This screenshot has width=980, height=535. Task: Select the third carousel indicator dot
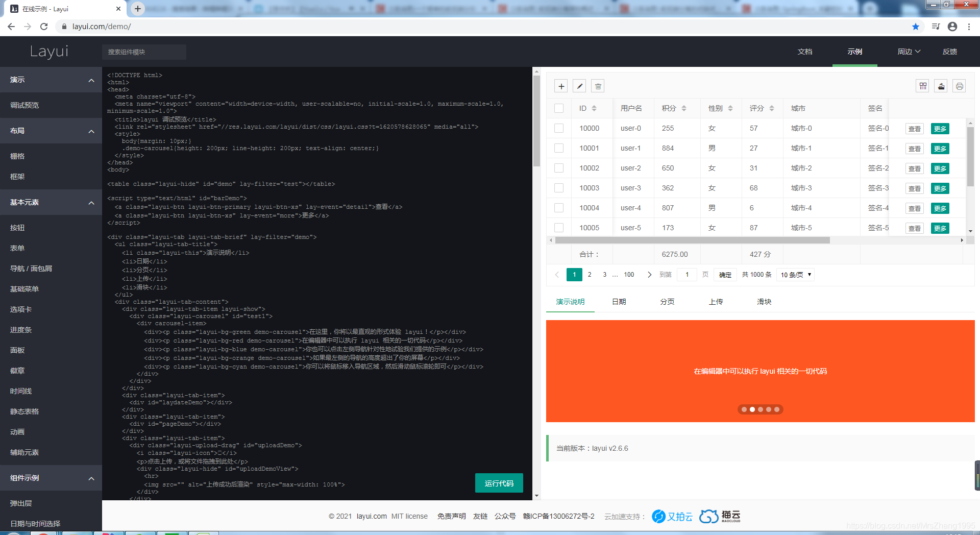tap(761, 409)
